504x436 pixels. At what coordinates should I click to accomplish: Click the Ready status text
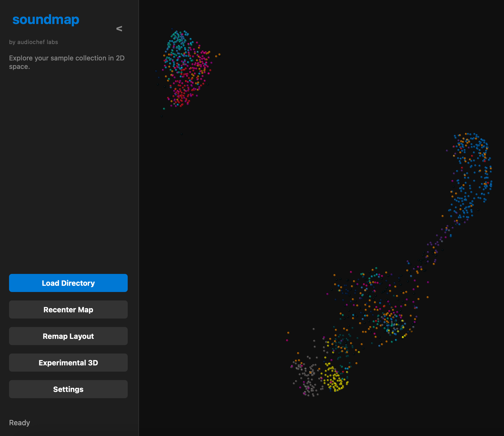(19, 422)
